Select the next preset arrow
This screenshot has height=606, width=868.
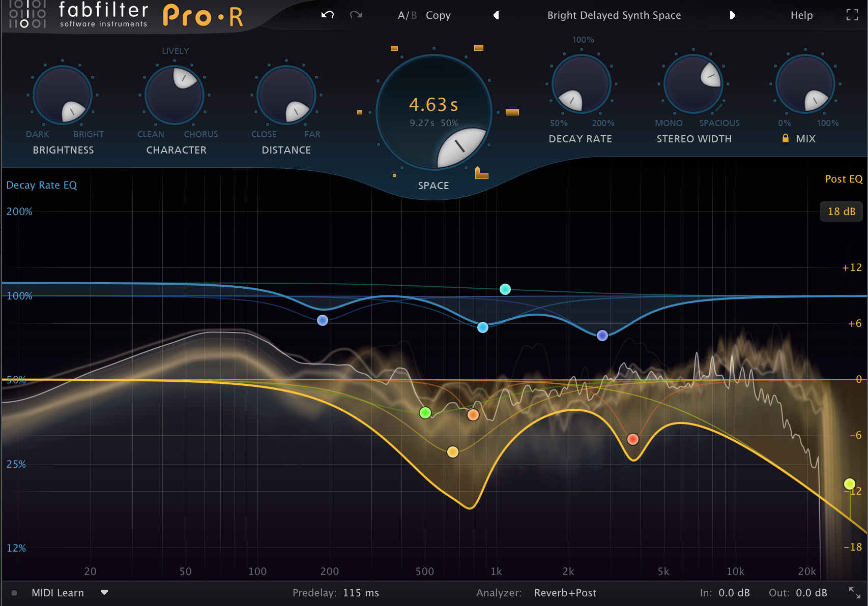pos(733,15)
